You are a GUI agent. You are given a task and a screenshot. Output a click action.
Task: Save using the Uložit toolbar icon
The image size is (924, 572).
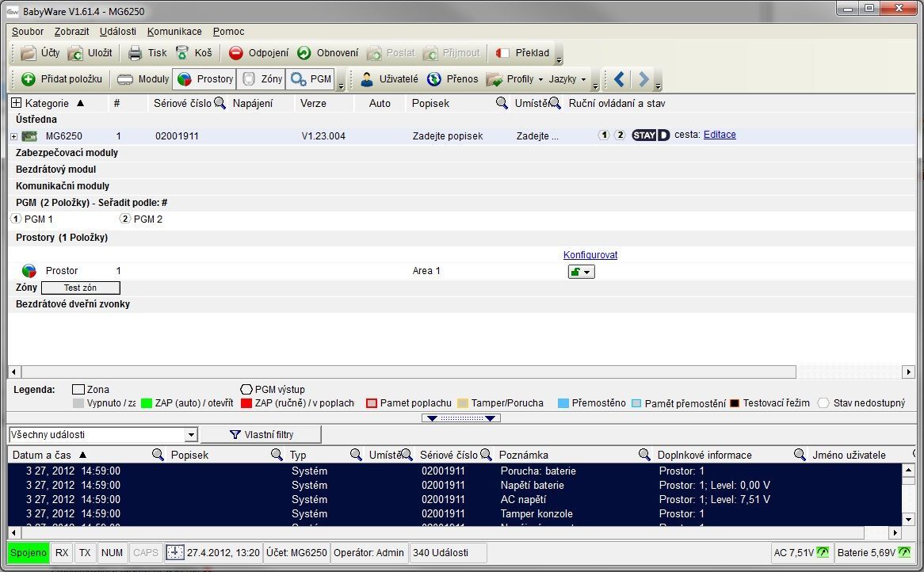[75, 53]
